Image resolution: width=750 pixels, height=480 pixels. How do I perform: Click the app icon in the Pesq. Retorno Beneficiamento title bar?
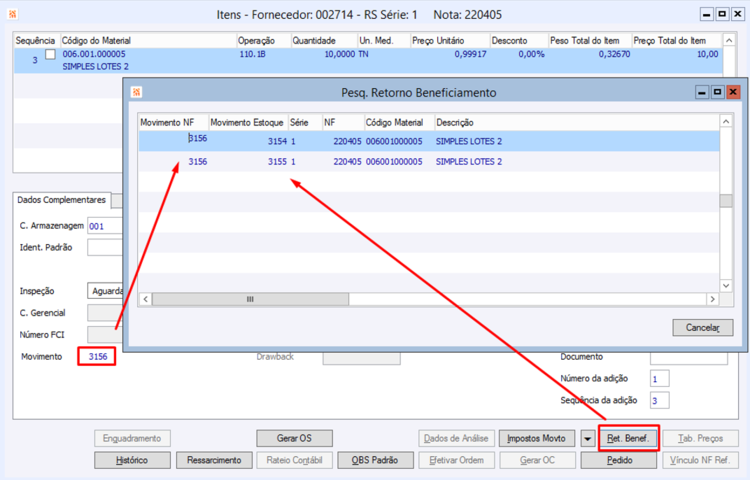coord(136,92)
